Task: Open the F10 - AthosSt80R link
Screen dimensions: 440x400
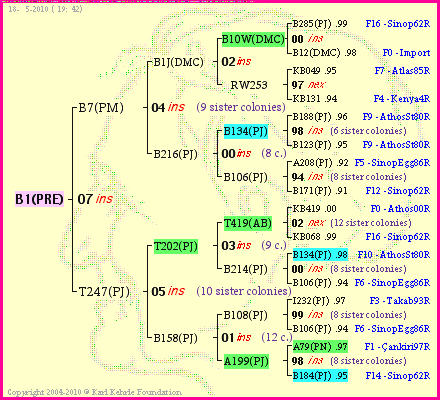Action: (394, 255)
